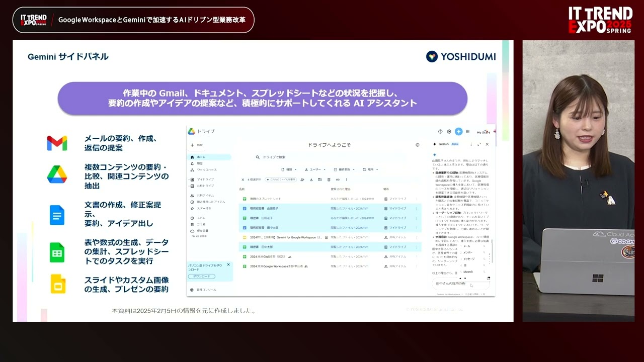Open 最近使用したアイテム in the sidebar
The height and width of the screenshot is (362, 644).
coord(208,202)
